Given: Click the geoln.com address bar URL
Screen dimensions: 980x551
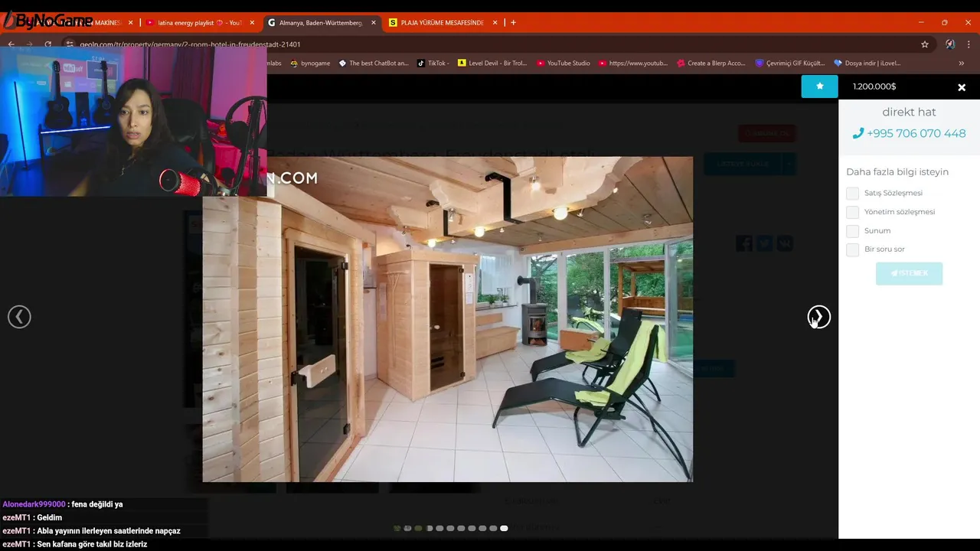Looking at the screenshot, I should click(190, 44).
